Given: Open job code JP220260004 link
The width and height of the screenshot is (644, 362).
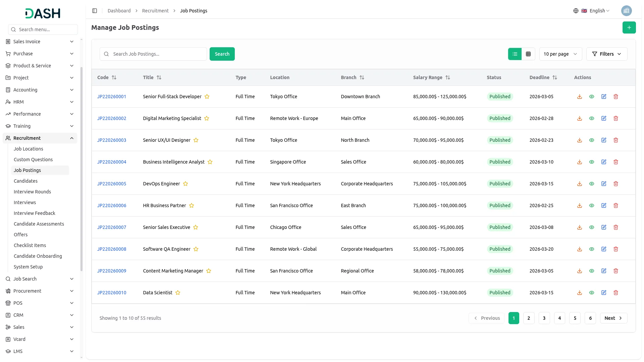Looking at the screenshot, I should [112, 162].
